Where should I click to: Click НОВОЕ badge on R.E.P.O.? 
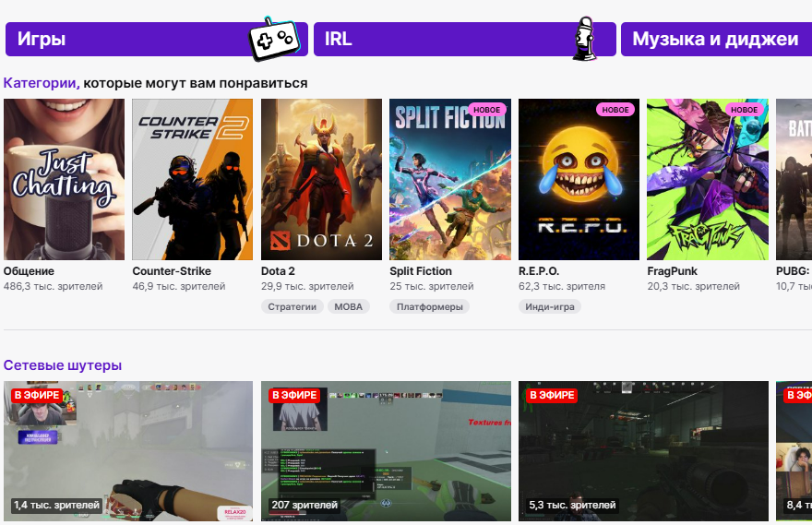(615, 110)
